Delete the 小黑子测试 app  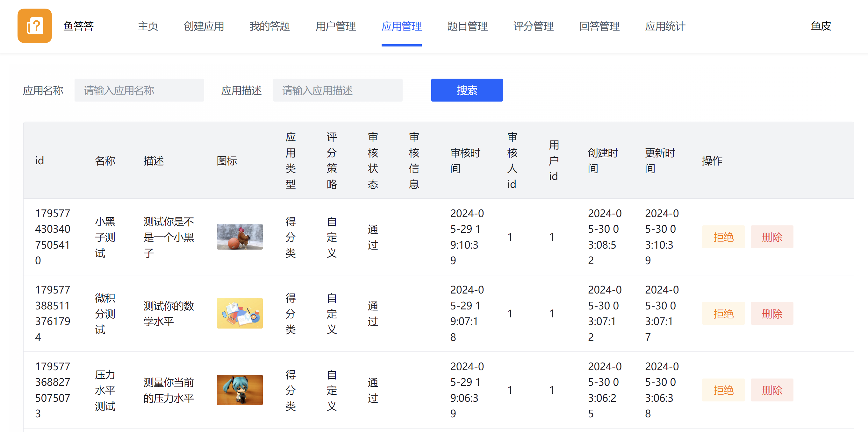[x=771, y=237]
